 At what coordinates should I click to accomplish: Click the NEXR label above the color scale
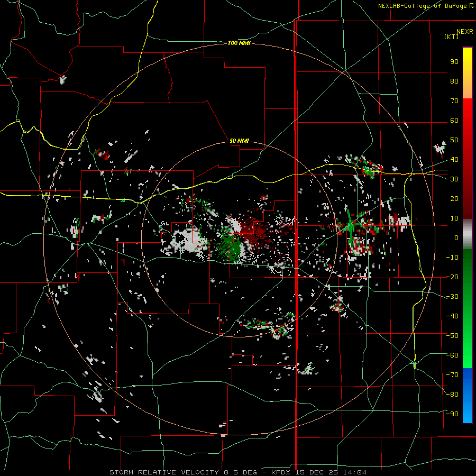(465, 32)
